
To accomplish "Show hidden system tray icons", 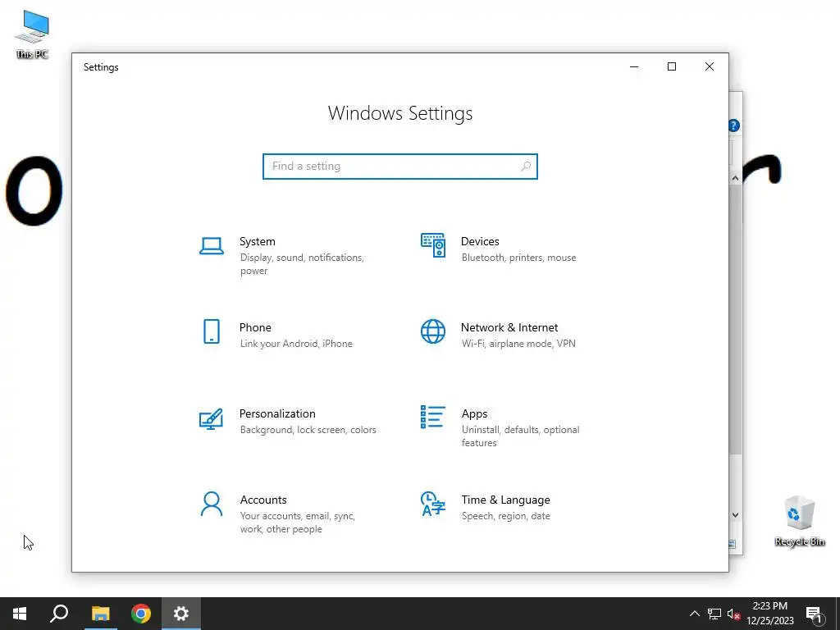I will pos(694,614).
